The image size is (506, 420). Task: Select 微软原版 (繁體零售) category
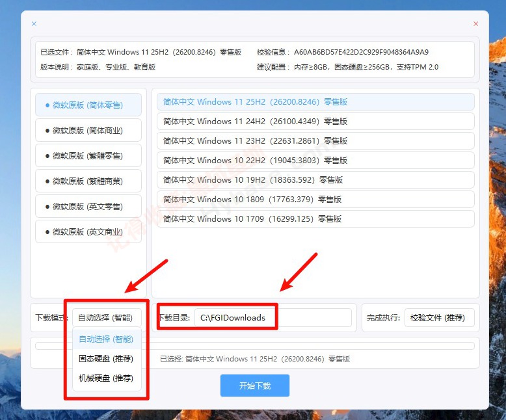point(88,155)
